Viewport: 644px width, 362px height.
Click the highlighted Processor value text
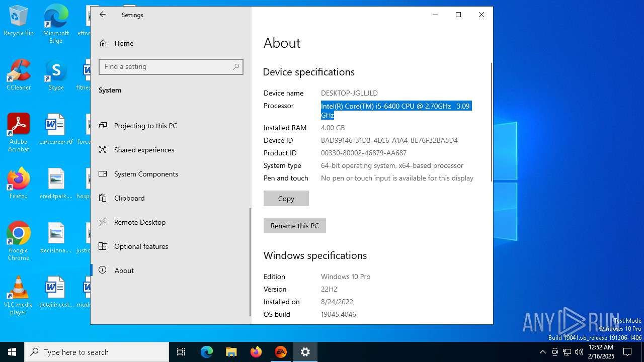(x=396, y=111)
